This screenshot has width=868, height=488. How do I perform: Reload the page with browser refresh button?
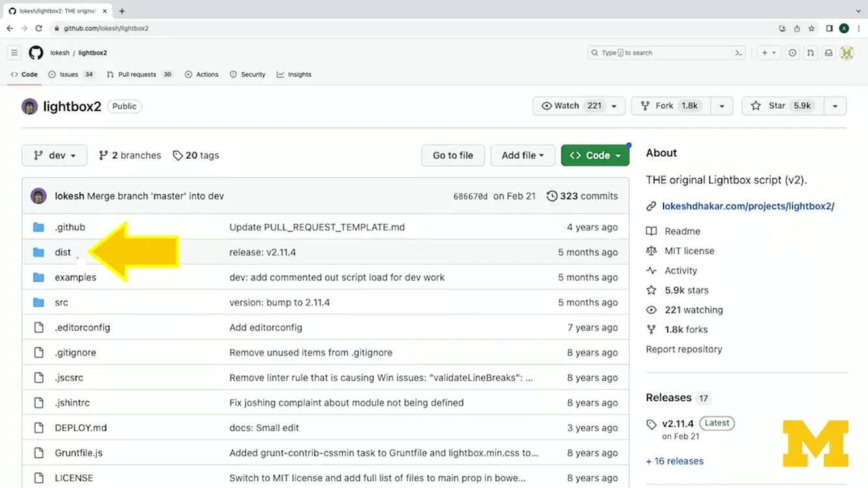click(38, 28)
